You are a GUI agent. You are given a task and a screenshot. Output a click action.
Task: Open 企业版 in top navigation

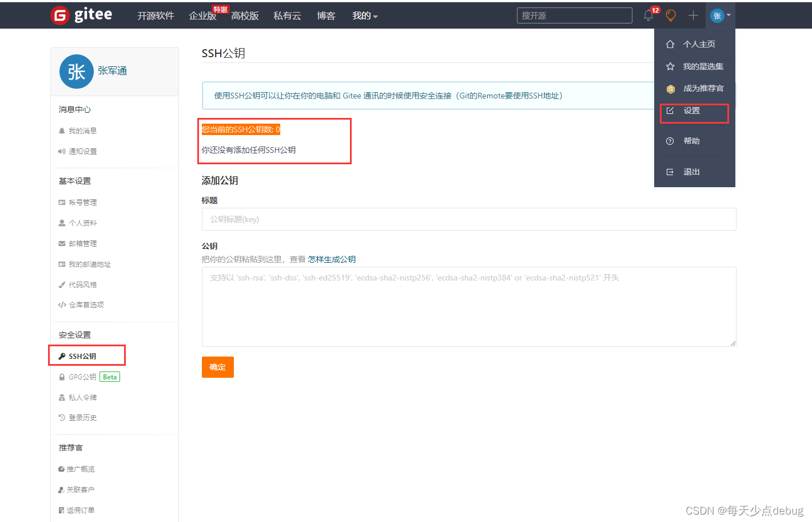point(203,15)
